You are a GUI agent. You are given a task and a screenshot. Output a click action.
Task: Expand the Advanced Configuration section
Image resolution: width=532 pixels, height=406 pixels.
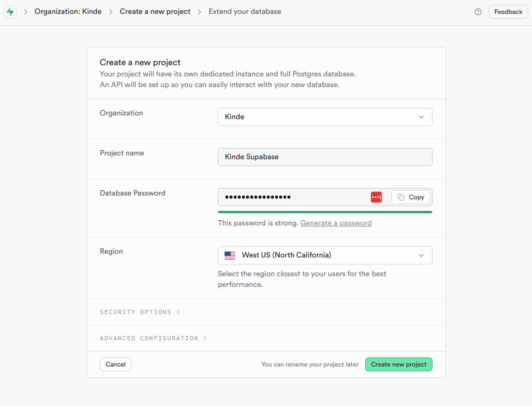[x=153, y=338]
